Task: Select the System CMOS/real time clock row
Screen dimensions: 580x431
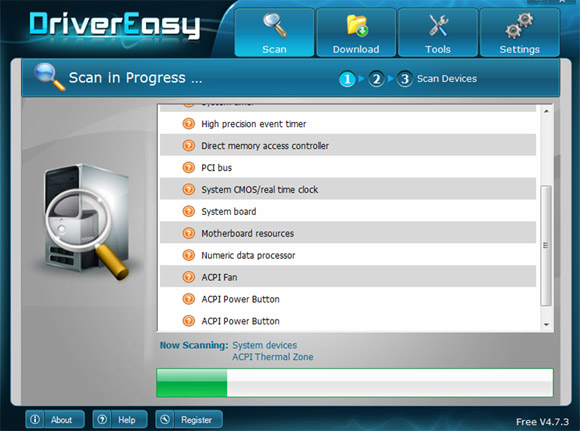Action: (x=348, y=189)
